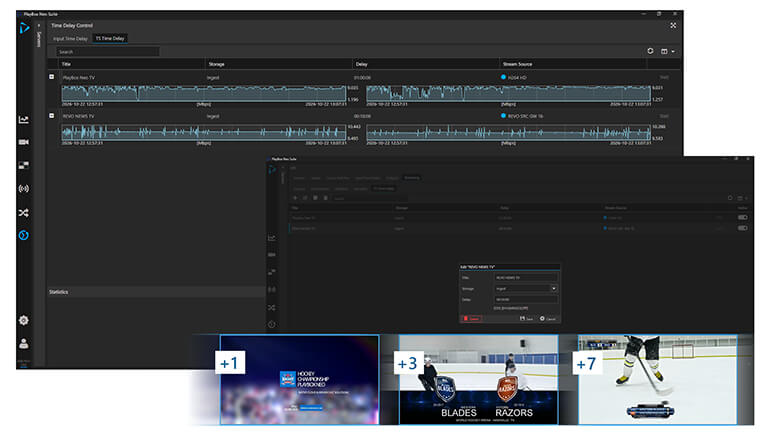Click the status dot next to the REVO SRC source

tap(503, 116)
